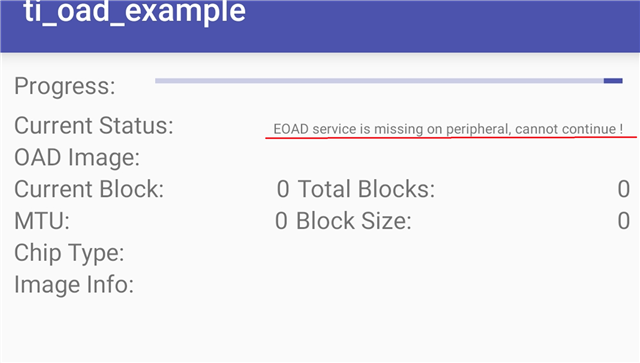Select the OAD Image label
This screenshot has width=640, height=363.
pos(77,158)
